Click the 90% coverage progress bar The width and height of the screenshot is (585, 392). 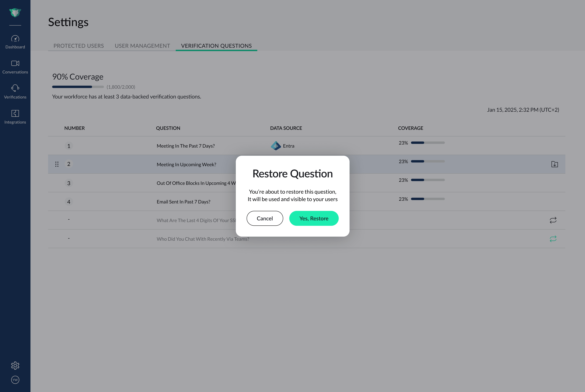click(x=78, y=87)
